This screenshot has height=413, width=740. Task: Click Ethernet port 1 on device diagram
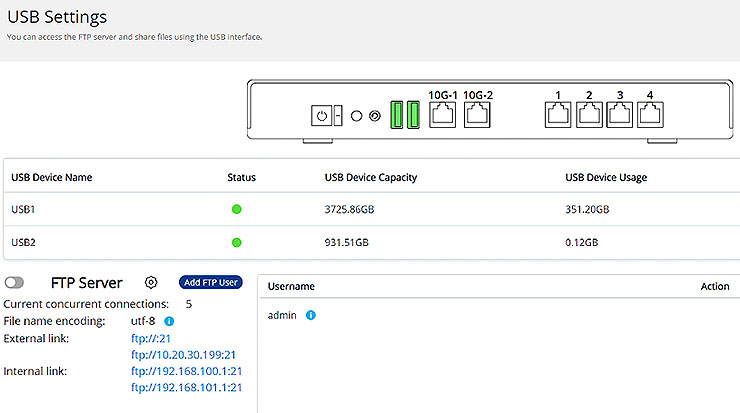tap(558, 114)
